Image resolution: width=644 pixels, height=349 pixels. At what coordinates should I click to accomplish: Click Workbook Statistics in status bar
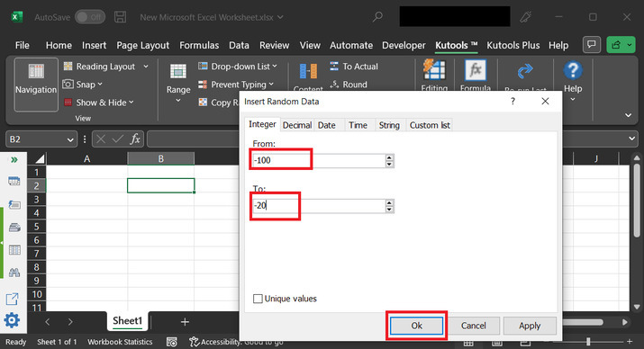click(x=120, y=342)
